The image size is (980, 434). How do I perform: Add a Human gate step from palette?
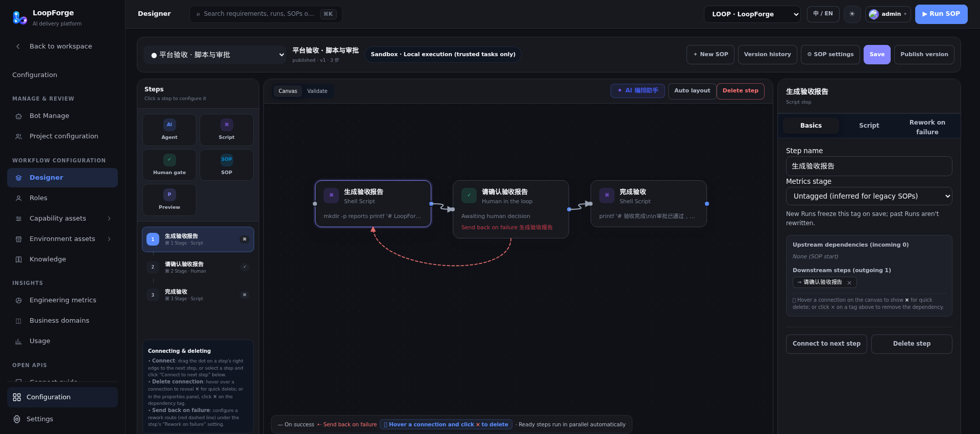pyautogui.click(x=169, y=165)
